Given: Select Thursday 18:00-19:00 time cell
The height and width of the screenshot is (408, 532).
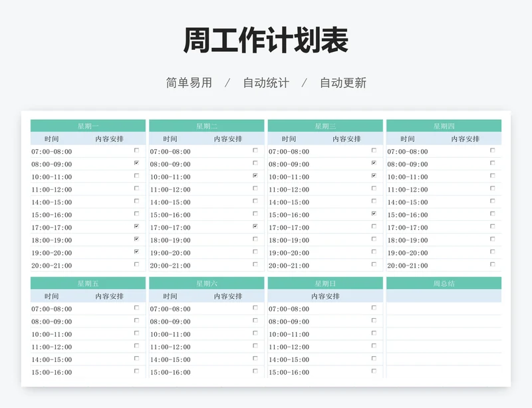Looking at the screenshot, I should click(408, 240).
